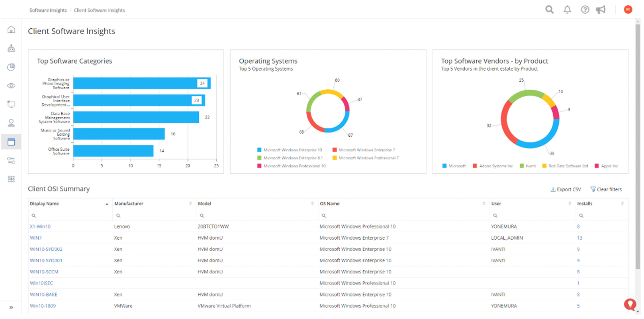The width and height of the screenshot is (644, 319).
Task: Click search icon in User filter
Action: coord(495,215)
